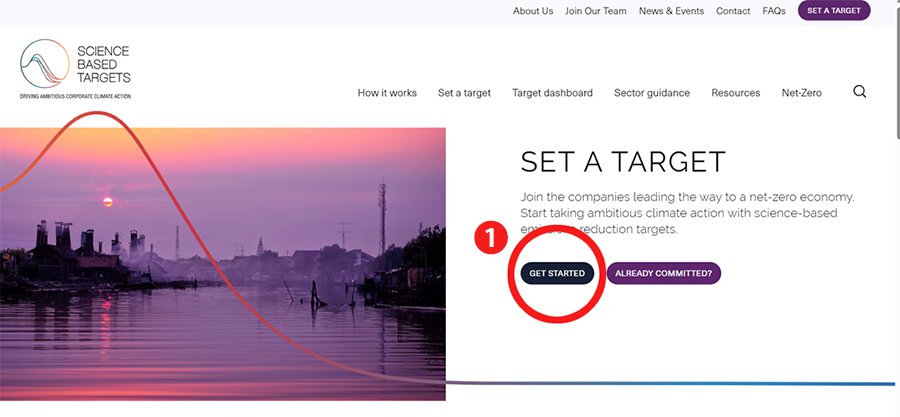
Task: Open News & Events link
Action: [x=671, y=11]
